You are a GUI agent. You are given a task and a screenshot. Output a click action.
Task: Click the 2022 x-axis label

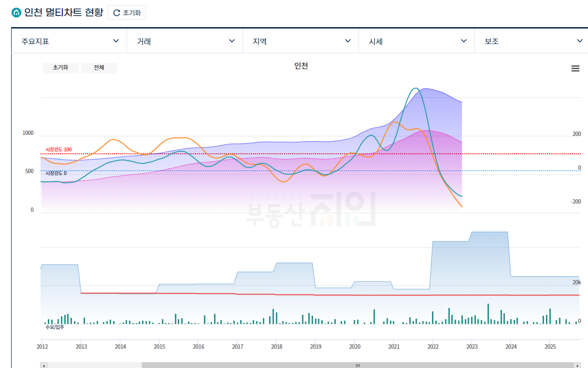click(433, 347)
